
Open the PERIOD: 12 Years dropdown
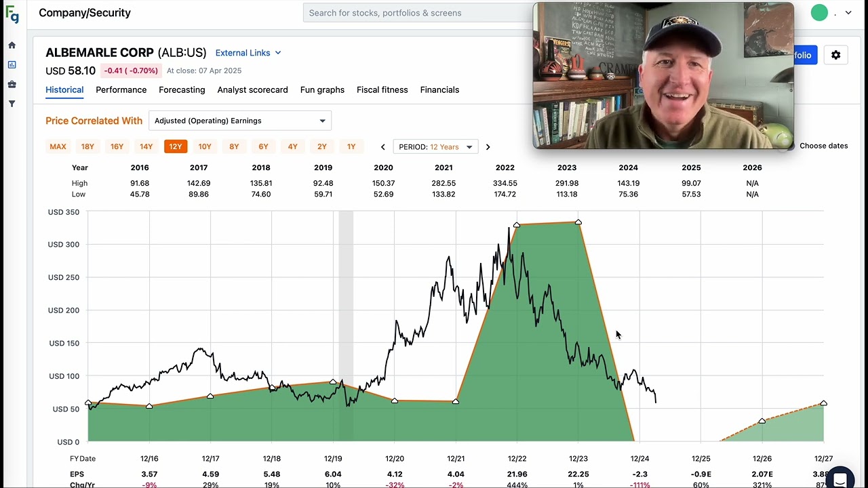435,147
